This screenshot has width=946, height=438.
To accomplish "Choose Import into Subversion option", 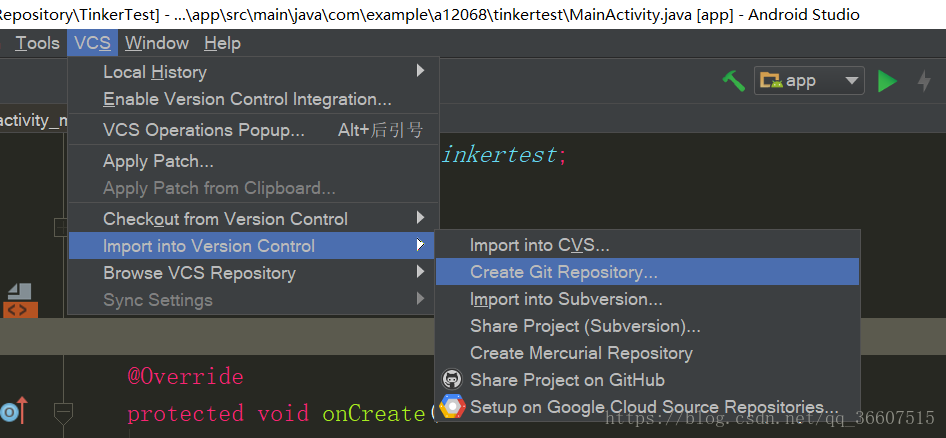I will pos(647,299).
